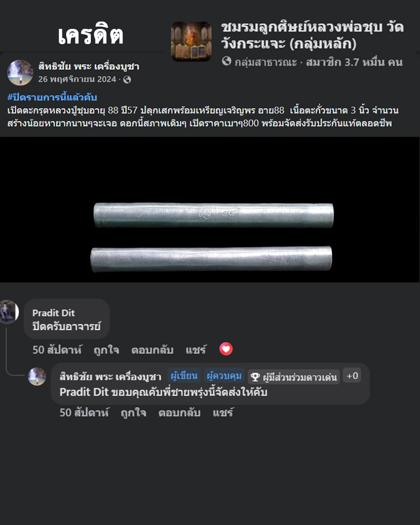Open the 26 พฤศจิกายน 2024 post timestamp

(x=77, y=79)
